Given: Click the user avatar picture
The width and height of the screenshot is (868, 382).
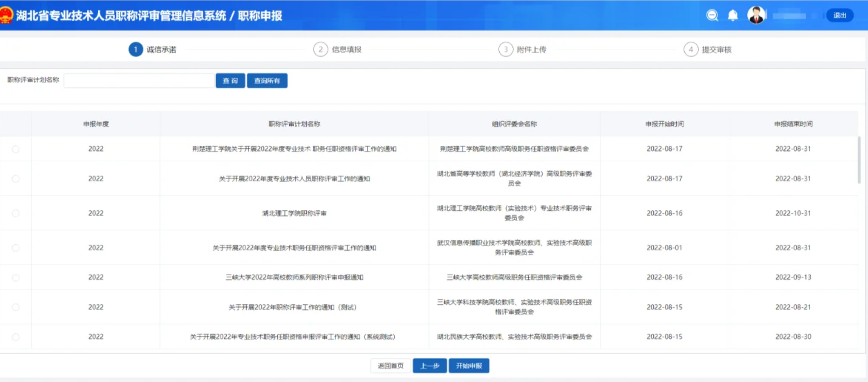Looking at the screenshot, I should (x=756, y=15).
